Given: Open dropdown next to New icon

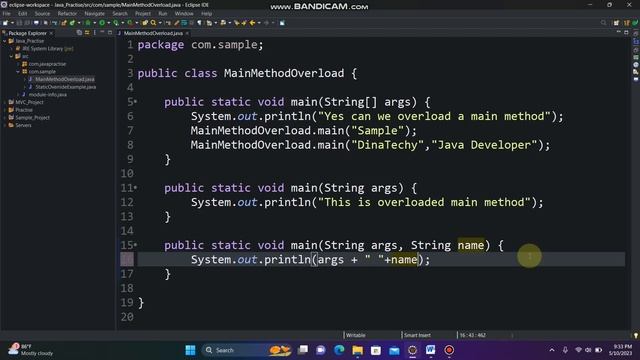Looking at the screenshot, I should point(12,23).
